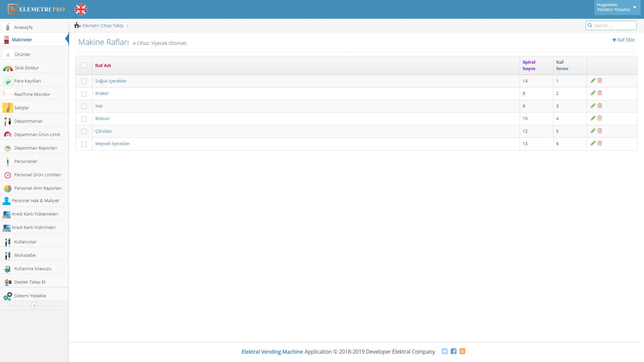Viewport: 644px width, 362px height.
Task: Click the Raf Ekle add shelf button
Action: point(623,40)
